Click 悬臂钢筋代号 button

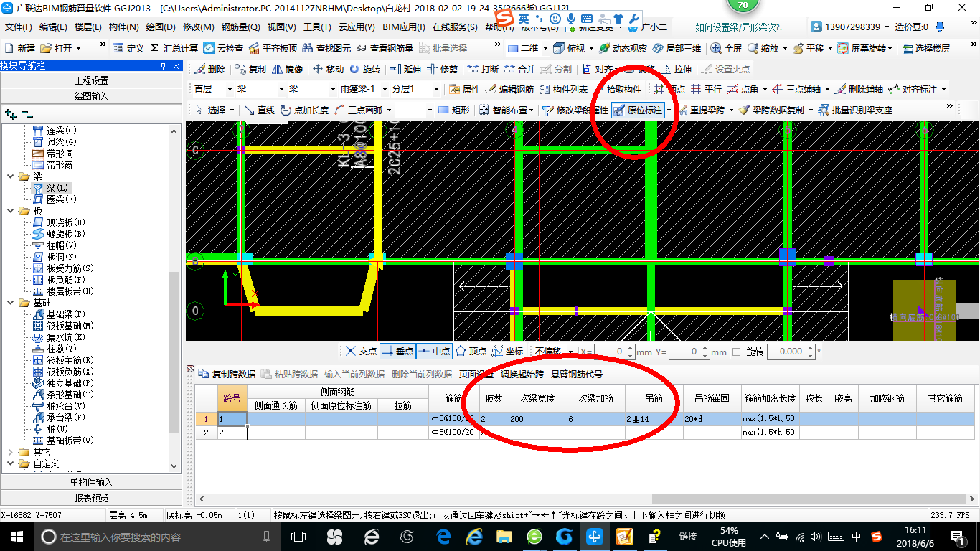pos(577,374)
